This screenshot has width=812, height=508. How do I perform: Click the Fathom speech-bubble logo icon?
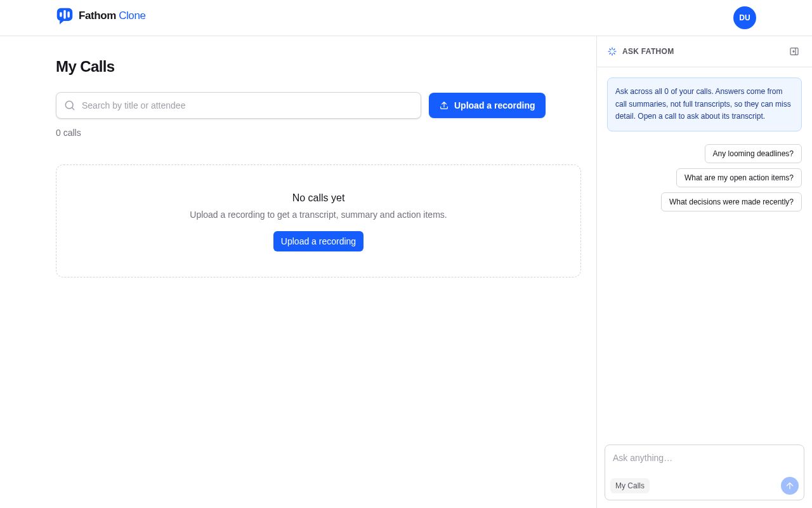point(65,16)
